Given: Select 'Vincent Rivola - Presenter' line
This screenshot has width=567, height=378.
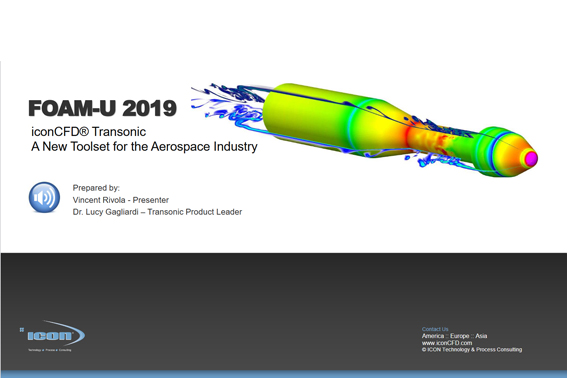Looking at the screenshot, I should tap(121, 200).
